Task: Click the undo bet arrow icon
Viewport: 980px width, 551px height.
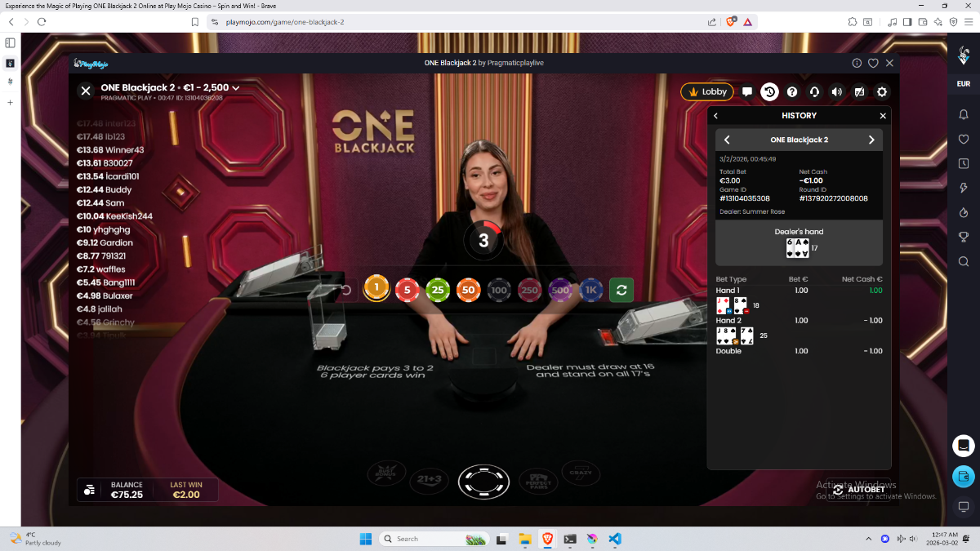Action: point(346,290)
